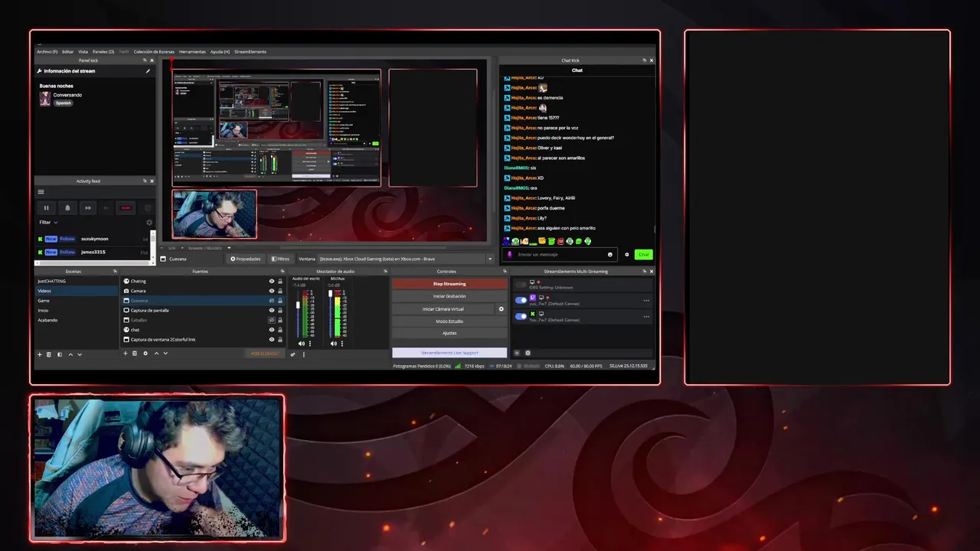The height and width of the screenshot is (551, 980).
Task: Open the Vista menu
Action: (x=83, y=52)
